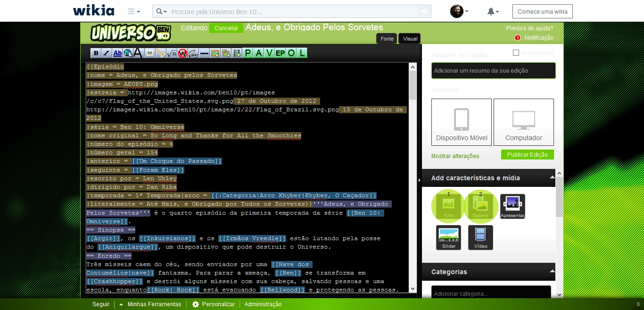Insert signature with timestamp icon
The width and height of the screenshot is (644, 310).
(x=193, y=53)
